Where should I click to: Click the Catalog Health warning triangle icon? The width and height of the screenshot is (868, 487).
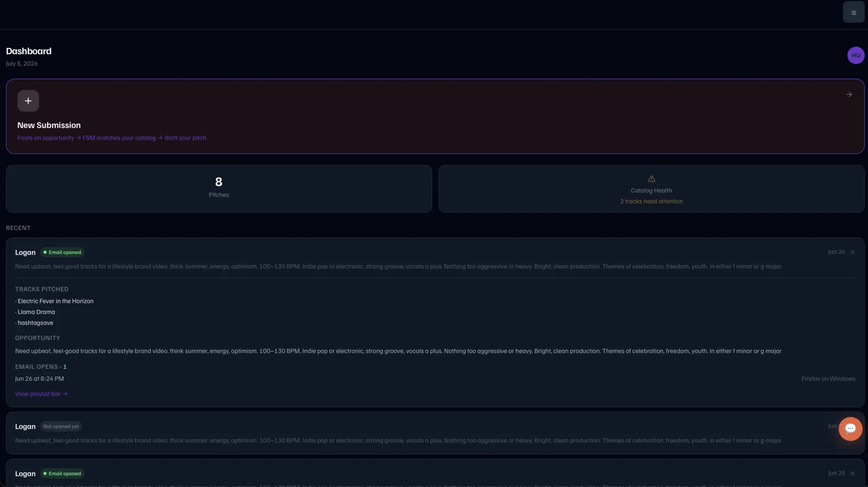[x=652, y=179]
